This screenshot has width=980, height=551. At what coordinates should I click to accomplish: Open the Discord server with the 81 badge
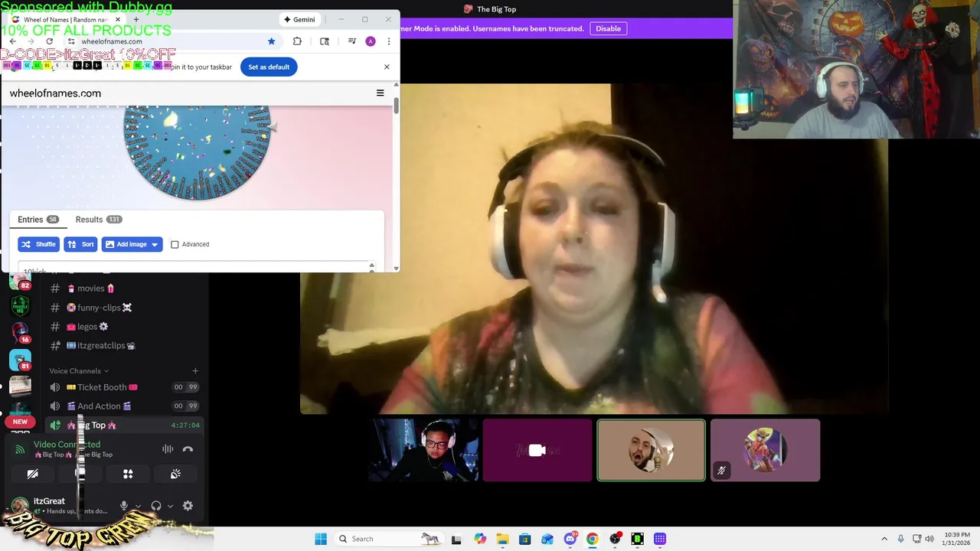(21, 360)
